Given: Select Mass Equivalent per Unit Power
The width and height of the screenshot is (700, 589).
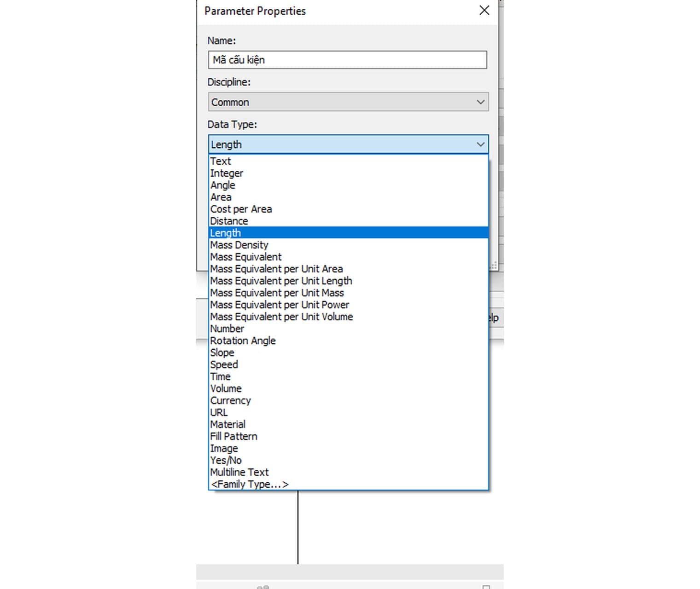Looking at the screenshot, I should point(348,305).
